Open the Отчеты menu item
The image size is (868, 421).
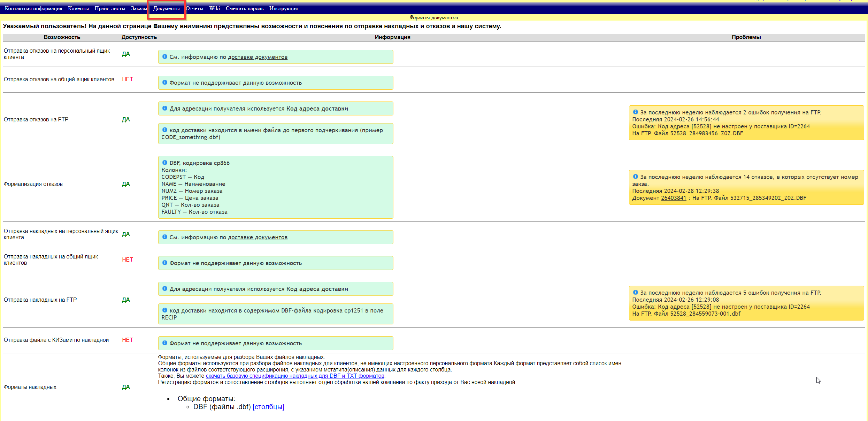194,8
